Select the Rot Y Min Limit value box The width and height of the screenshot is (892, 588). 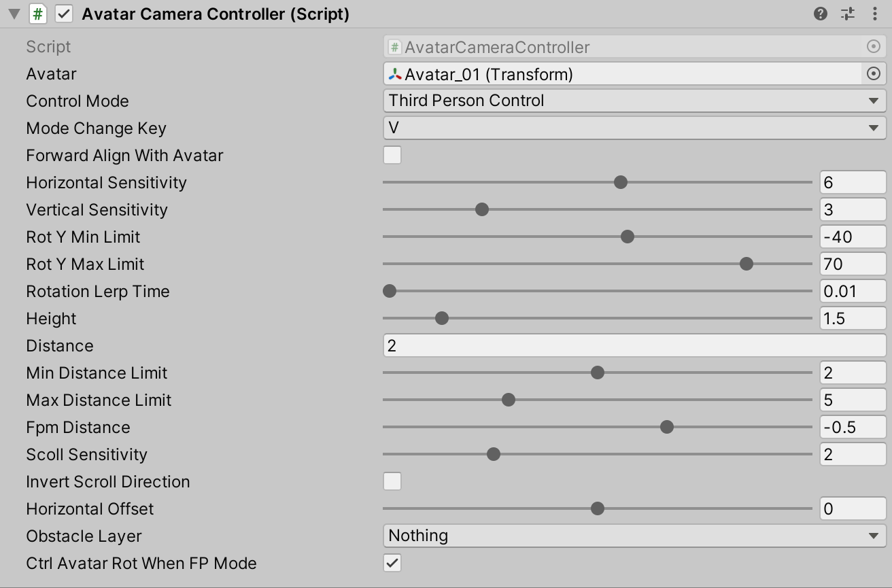coord(853,237)
